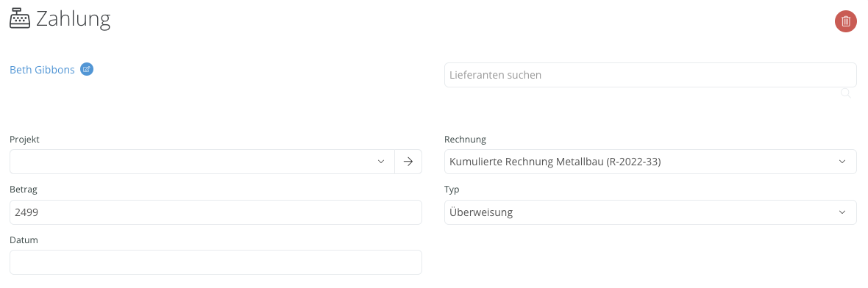The height and width of the screenshot is (288, 868).
Task: Open the Beth Gibbons contact link
Action: pyautogui.click(x=42, y=71)
